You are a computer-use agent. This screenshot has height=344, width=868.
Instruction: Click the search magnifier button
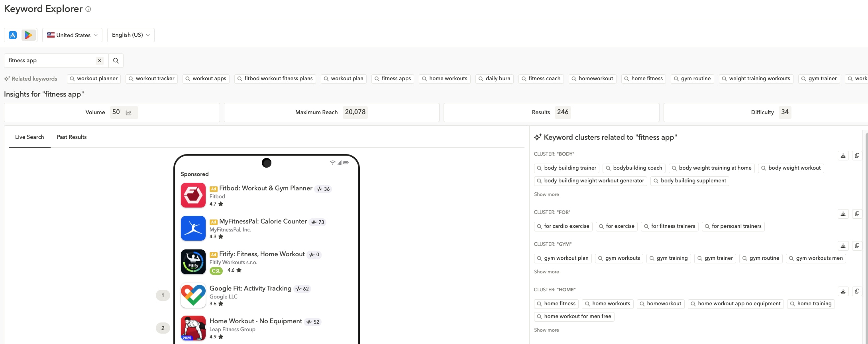pos(116,61)
